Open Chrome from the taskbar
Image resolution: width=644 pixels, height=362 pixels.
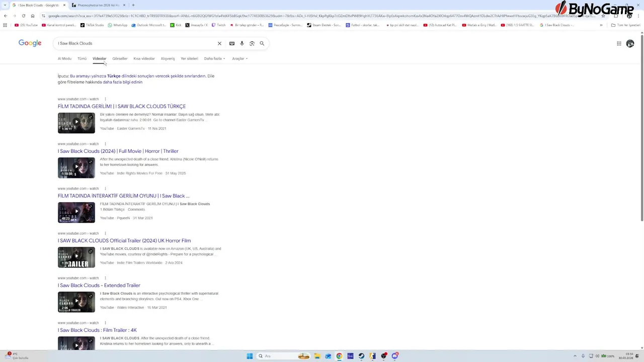[339, 356]
